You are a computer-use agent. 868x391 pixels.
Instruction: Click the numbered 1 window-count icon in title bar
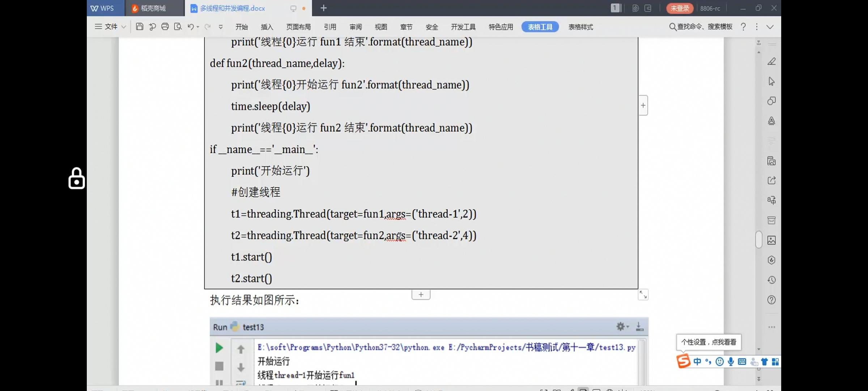tap(616, 8)
